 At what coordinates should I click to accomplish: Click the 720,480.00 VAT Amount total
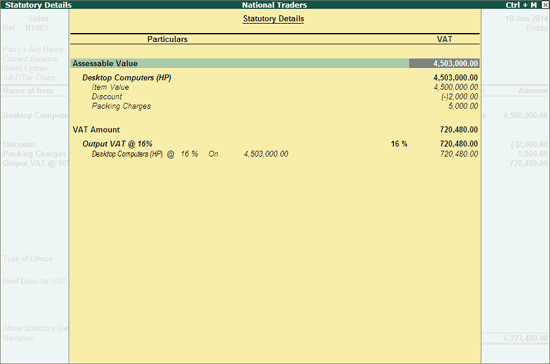(x=459, y=130)
